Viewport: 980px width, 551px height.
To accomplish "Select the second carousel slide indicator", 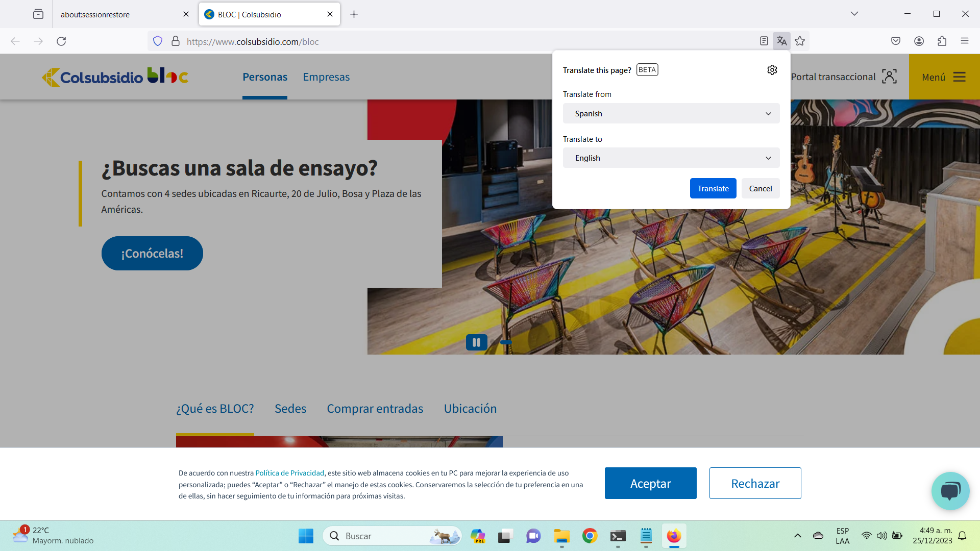I will pos(506,342).
